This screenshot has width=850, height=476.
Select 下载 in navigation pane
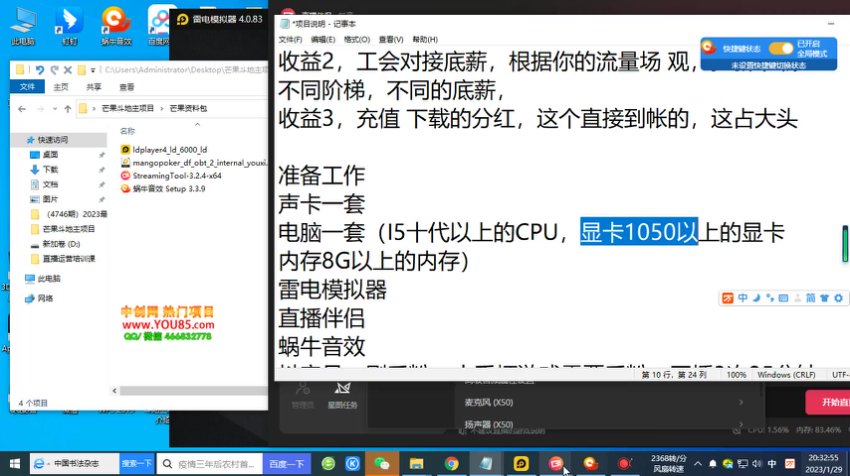coord(50,170)
